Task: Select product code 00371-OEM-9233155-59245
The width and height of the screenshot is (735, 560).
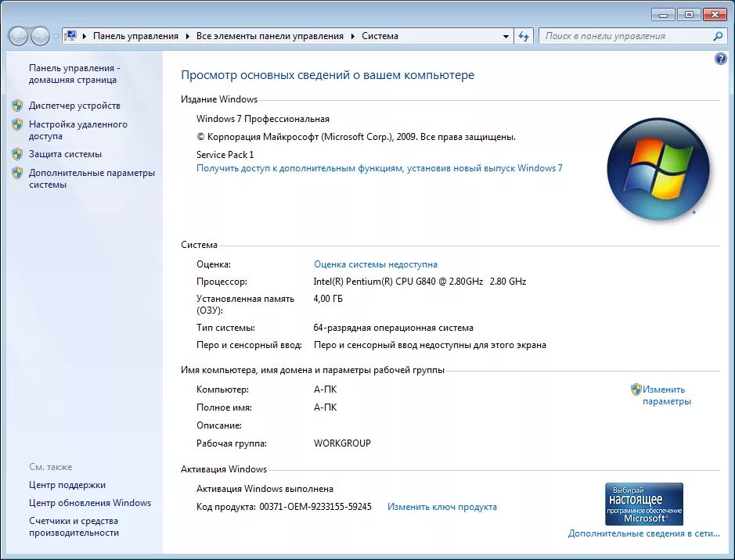Action: 315,507
